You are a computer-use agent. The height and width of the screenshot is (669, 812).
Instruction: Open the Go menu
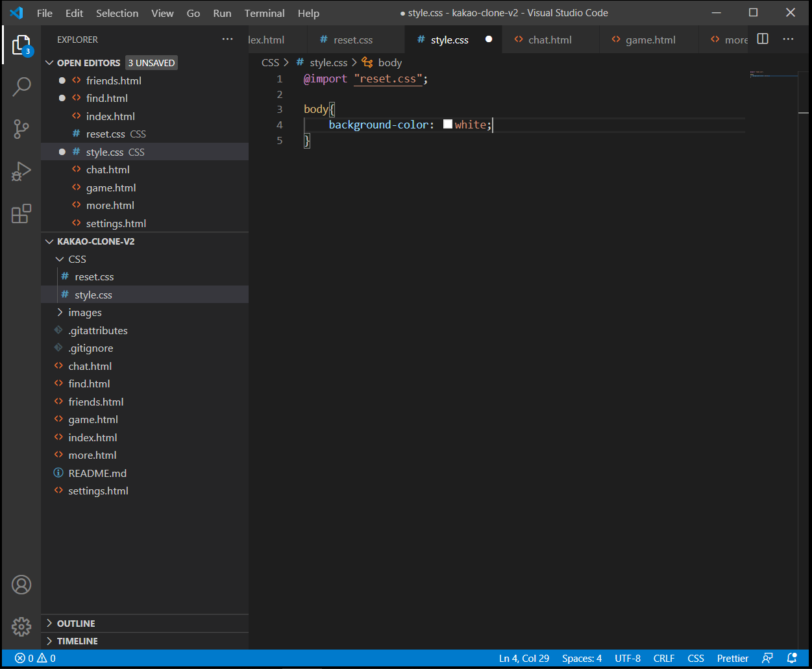[x=193, y=13]
